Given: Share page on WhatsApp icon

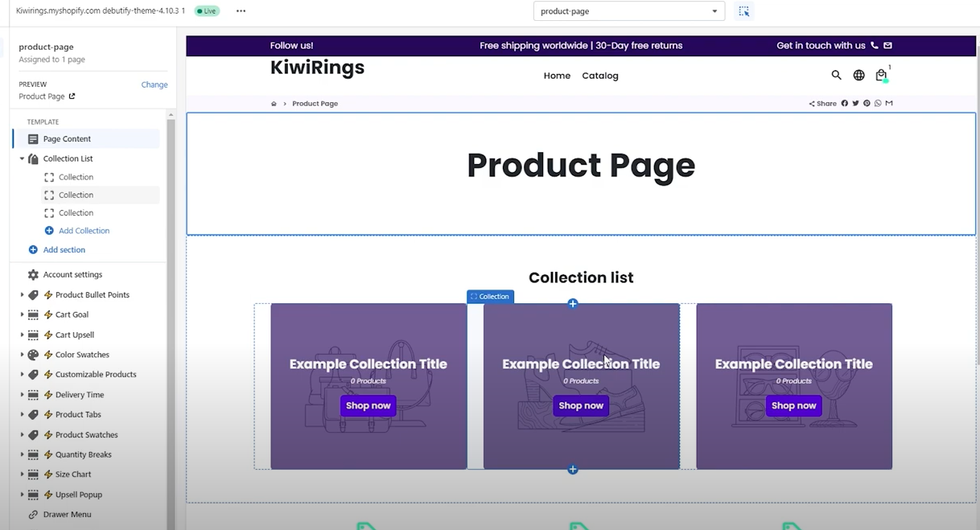Looking at the screenshot, I should (x=878, y=103).
